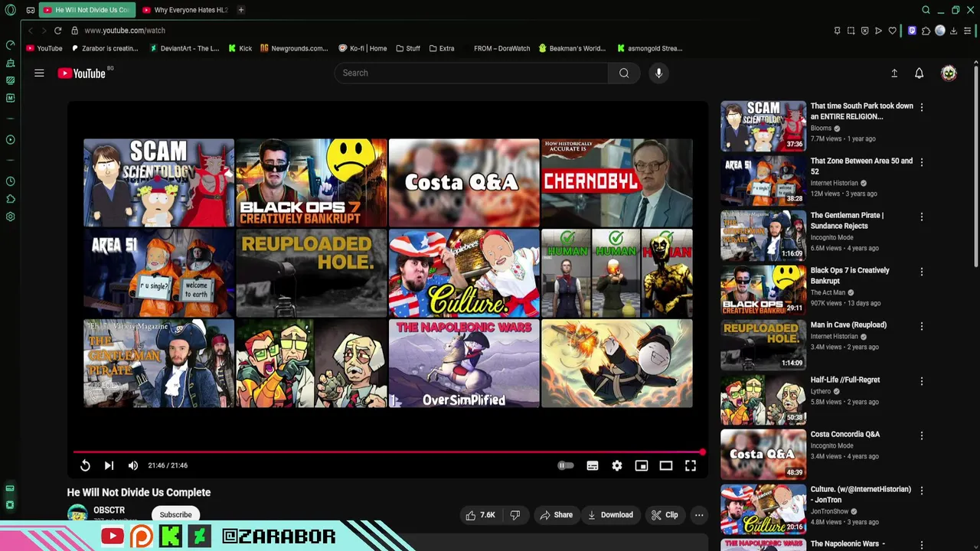Image resolution: width=980 pixels, height=551 pixels.
Task: Open The Napoleonic Wars end-screen thumbnail
Action: pos(464,364)
